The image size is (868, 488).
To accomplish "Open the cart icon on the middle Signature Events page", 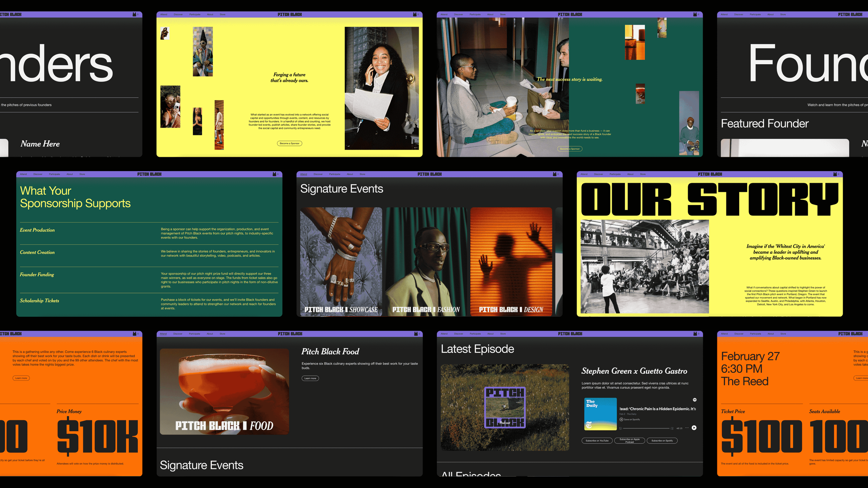I will pos(554,174).
